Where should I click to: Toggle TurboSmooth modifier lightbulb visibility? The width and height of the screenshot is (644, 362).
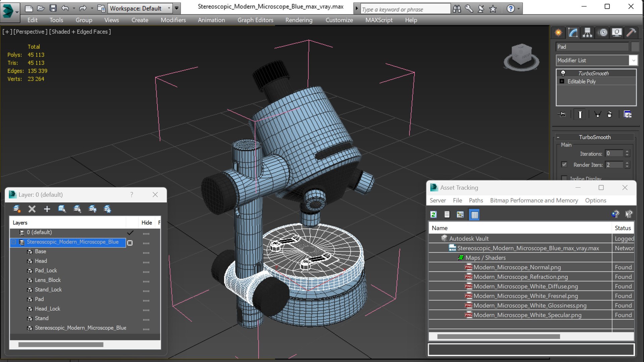563,73
